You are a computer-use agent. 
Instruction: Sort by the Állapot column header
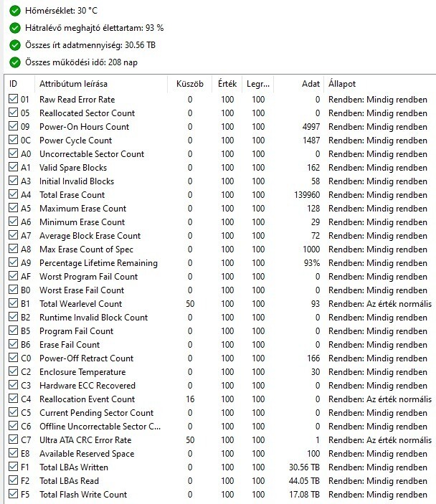[x=380, y=84]
